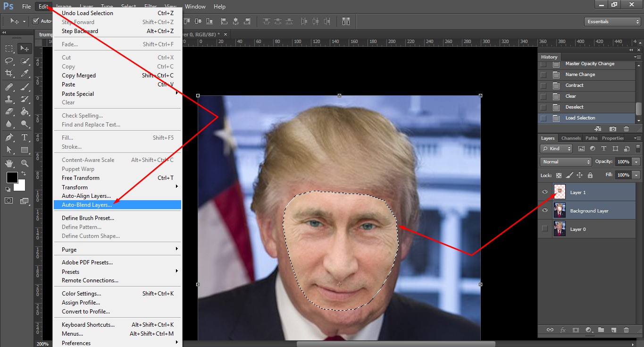Select the Clone Stamp tool
The width and height of the screenshot is (644, 347).
pos(9,99)
